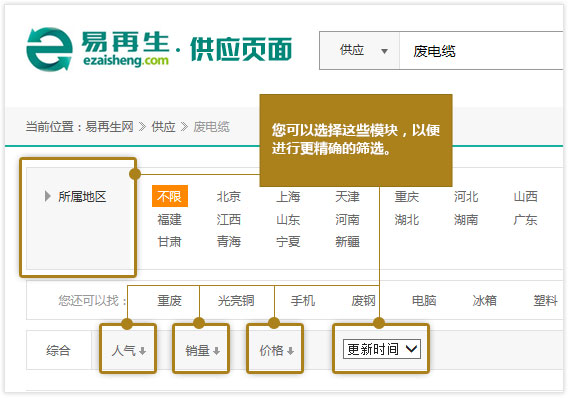
Task: Filter by region 宁夏
Action: pyautogui.click(x=288, y=241)
